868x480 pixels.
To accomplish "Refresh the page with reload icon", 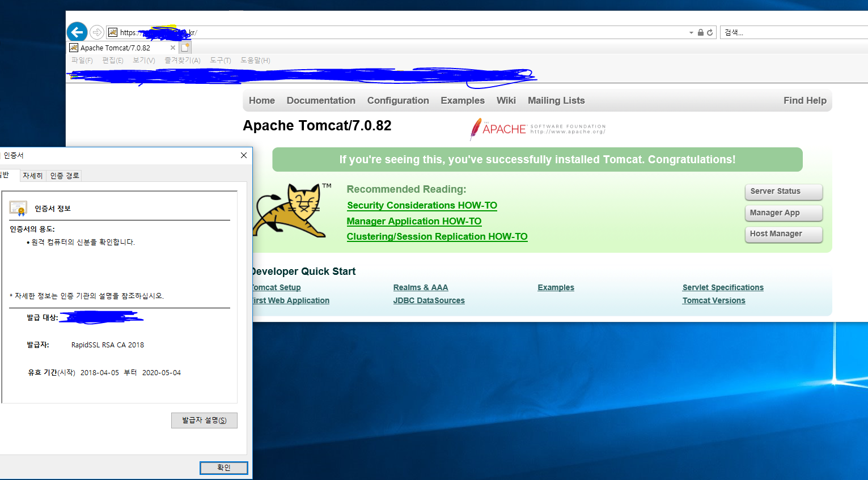I will pos(709,33).
